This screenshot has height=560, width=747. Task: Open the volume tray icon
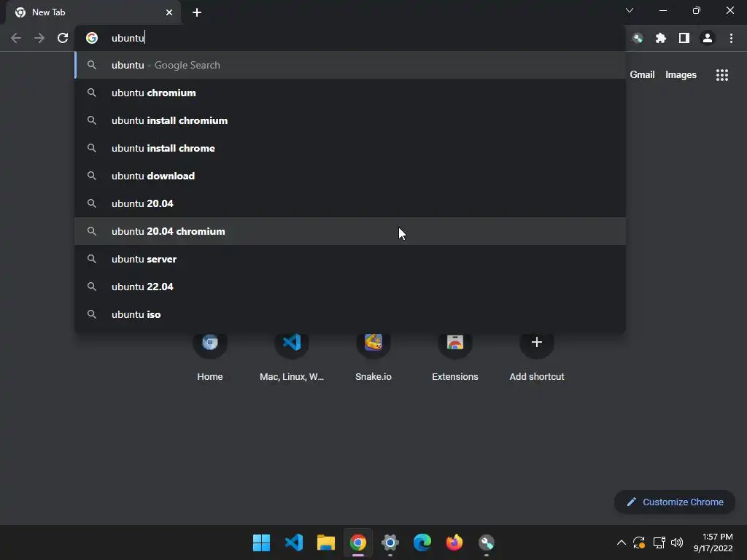pyautogui.click(x=676, y=542)
